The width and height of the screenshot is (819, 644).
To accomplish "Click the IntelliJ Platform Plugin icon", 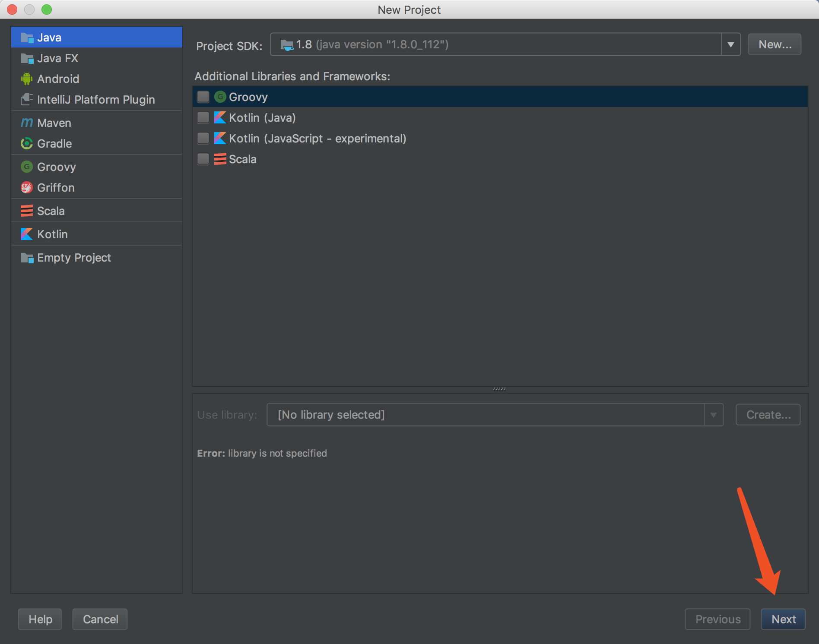I will (x=27, y=100).
